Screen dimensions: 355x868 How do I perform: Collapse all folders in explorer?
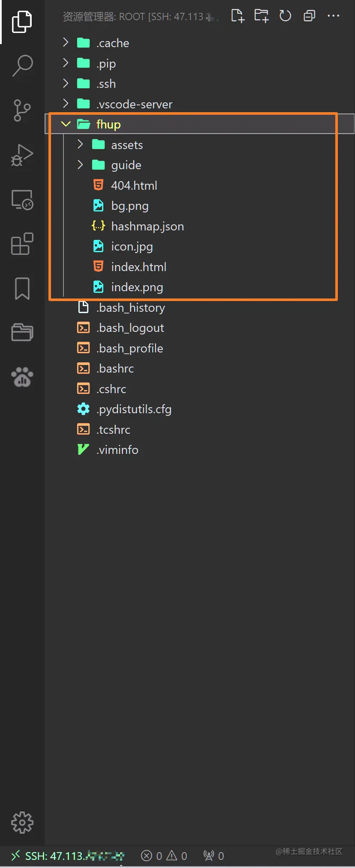coord(309,16)
